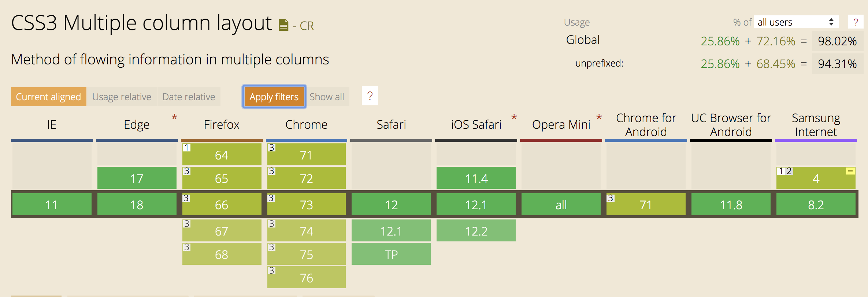Screen dimensions: 868x297
Task: Click the asterisk note beside Opera Mini
Action: 599,118
